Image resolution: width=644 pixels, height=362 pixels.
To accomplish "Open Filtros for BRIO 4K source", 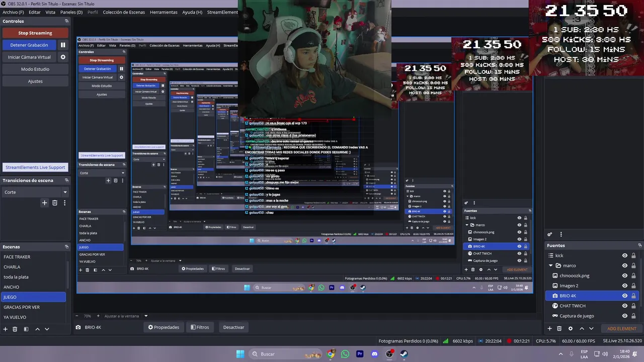I will pos(200,327).
